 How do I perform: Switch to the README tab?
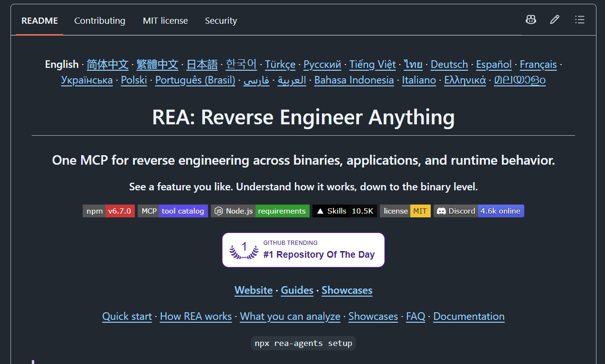39,21
